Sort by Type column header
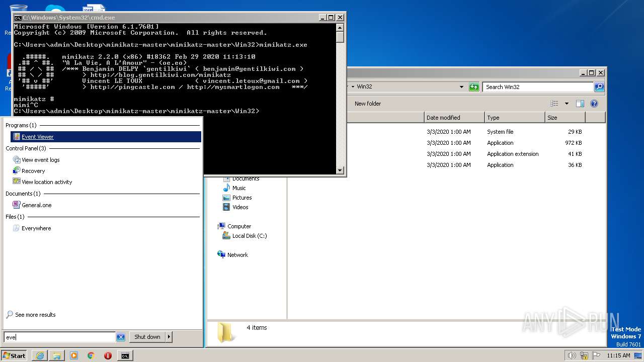644x362 pixels. tap(515, 118)
